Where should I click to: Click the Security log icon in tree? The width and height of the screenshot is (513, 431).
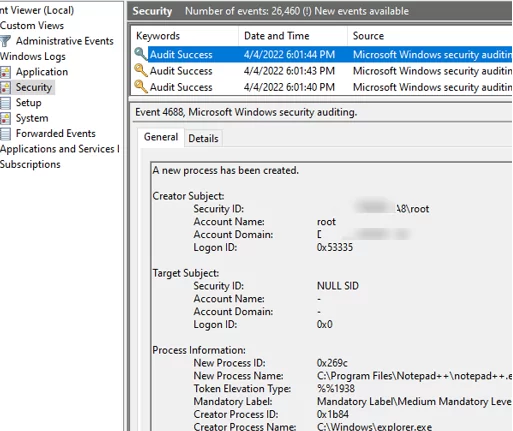5,87
